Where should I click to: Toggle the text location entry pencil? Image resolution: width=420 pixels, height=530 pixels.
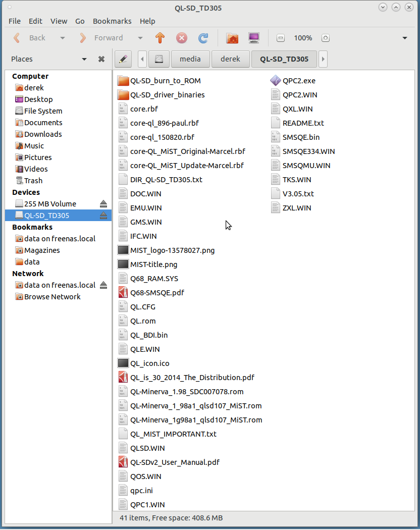[x=123, y=59]
